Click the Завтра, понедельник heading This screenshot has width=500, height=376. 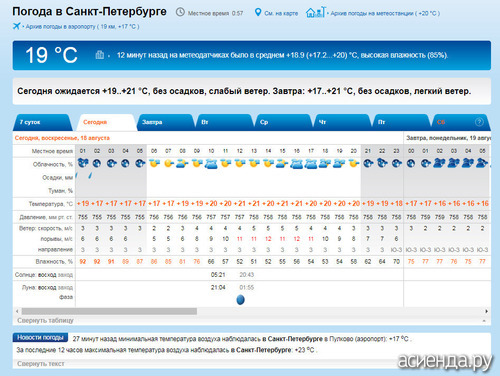pyautogui.click(x=448, y=138)
